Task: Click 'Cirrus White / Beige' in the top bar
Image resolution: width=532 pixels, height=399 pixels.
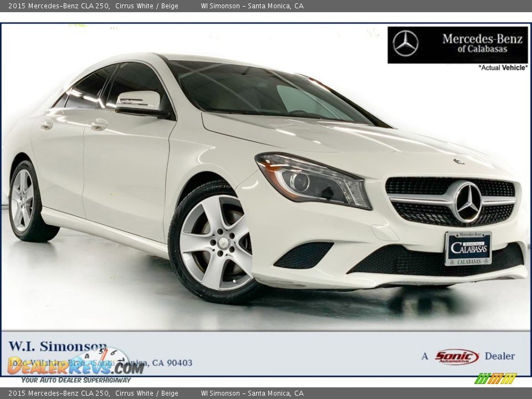Action: (x=147, y=6)
